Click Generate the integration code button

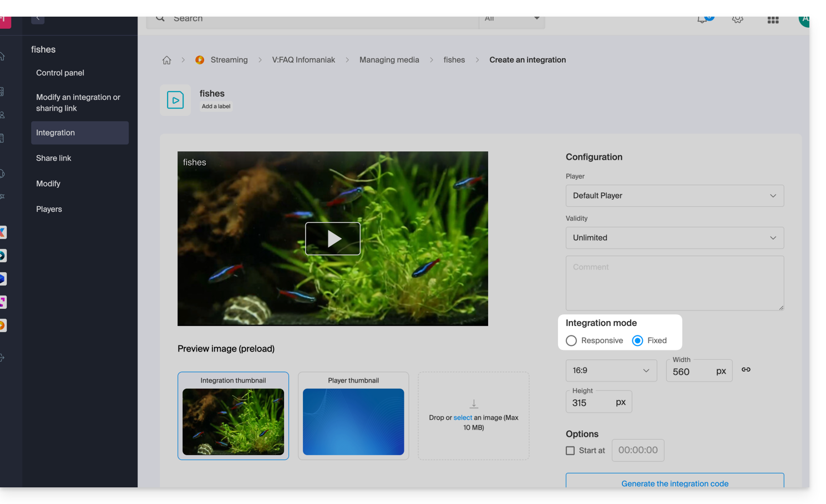[x=675, y=482]
